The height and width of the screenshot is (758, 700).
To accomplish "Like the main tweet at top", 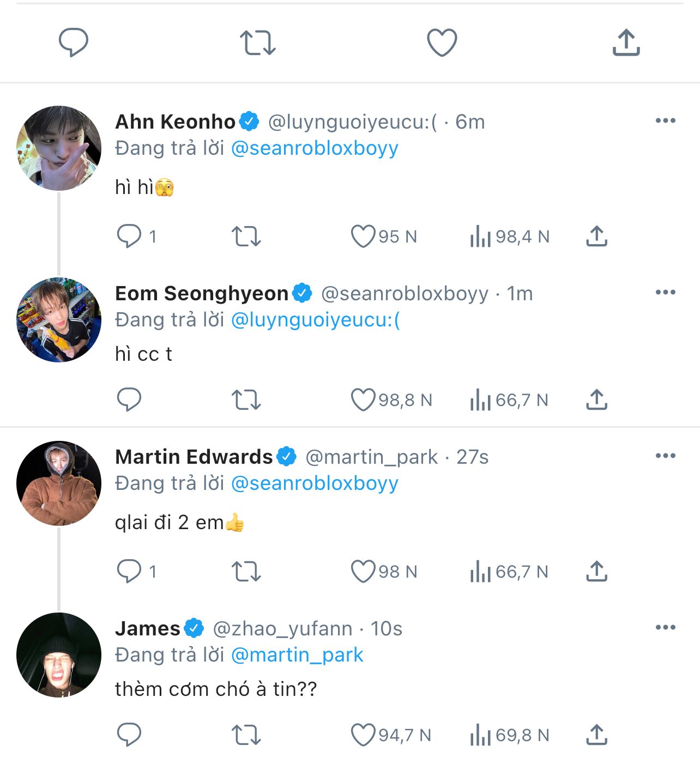I will tap(442, 43).
